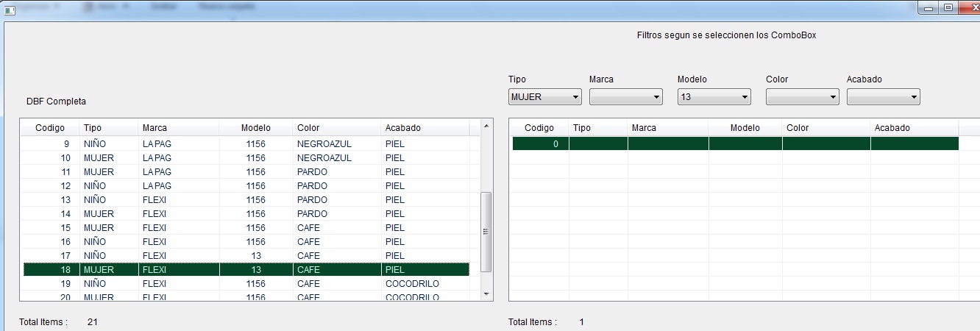Viewport: 980px width, 331px height.
Task: Click left grid scrollbar down arrow
Action: click(486, 294)
